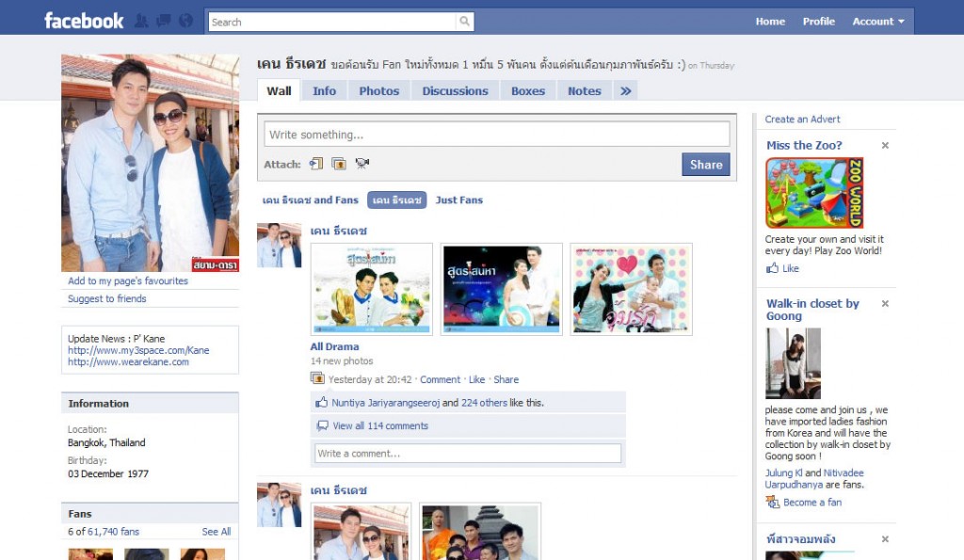The image size is (964, 560).
Task: Open monk group photo thumbnail in second post
Action: coord(480,532)
